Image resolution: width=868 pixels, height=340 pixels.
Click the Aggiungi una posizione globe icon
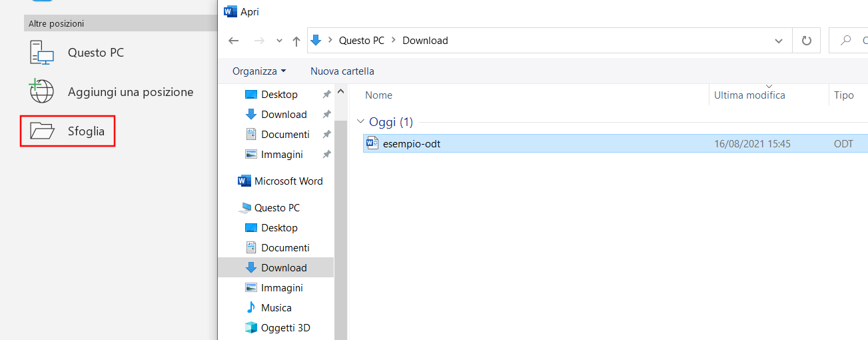coord(42,92)
